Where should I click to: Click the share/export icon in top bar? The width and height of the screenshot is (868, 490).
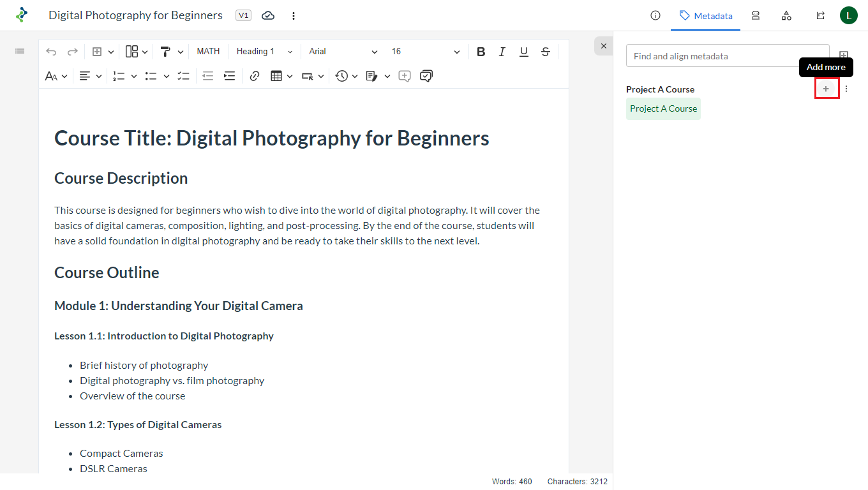[820, 15]
